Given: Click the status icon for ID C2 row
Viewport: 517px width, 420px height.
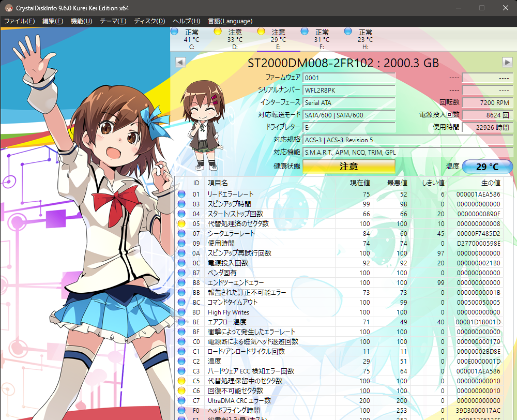Looking at the screenshot, I should [181, 361].
